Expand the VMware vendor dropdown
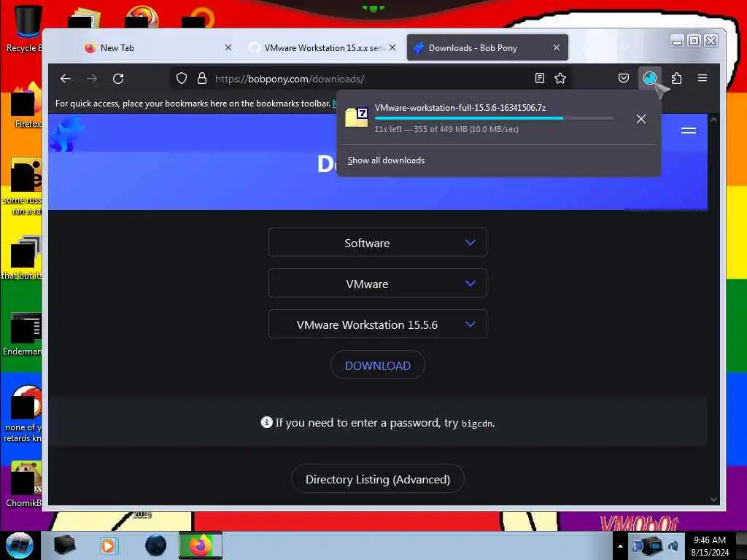The width and height of the screenshot is (747, 560). [378, 284]
